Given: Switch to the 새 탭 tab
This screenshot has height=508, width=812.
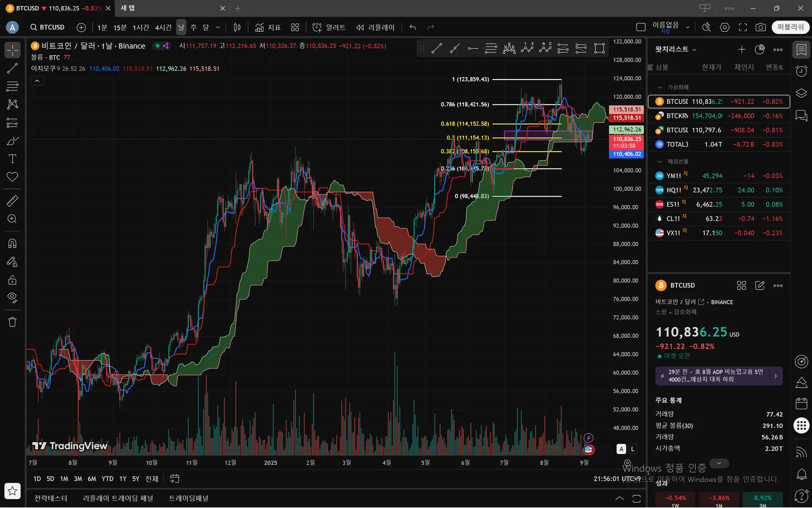Looking at the screenshot, I should [x=172, y=8].
